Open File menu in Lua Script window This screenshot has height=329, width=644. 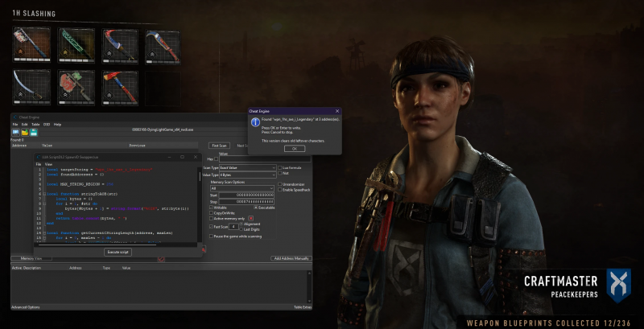click(x=38, y=164)
